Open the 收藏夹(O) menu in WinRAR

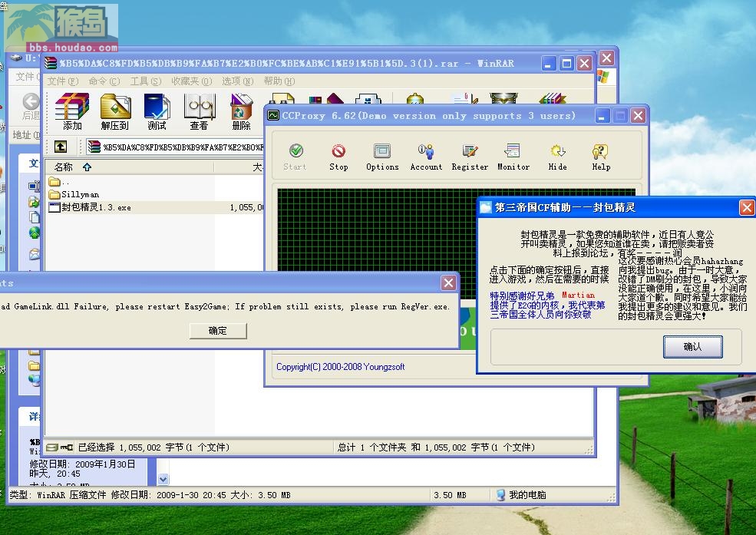coord(192,81)
